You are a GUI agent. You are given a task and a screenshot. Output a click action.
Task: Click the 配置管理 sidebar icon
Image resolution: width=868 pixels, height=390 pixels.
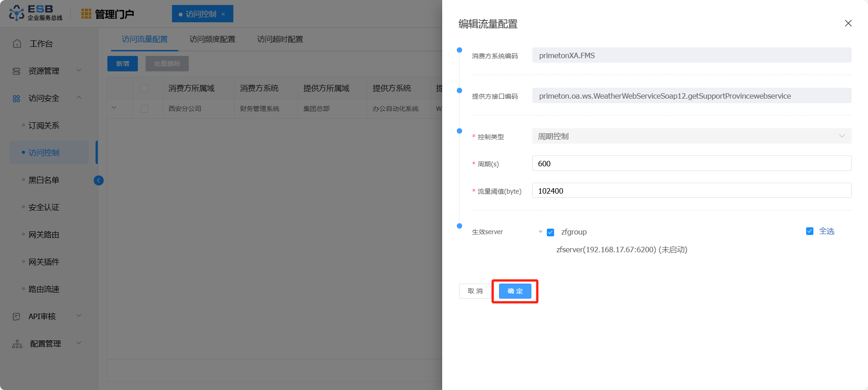click(17, 344)
